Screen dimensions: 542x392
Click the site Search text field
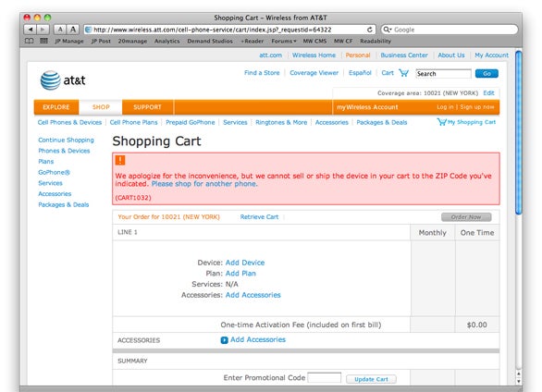tap(443, 74)
